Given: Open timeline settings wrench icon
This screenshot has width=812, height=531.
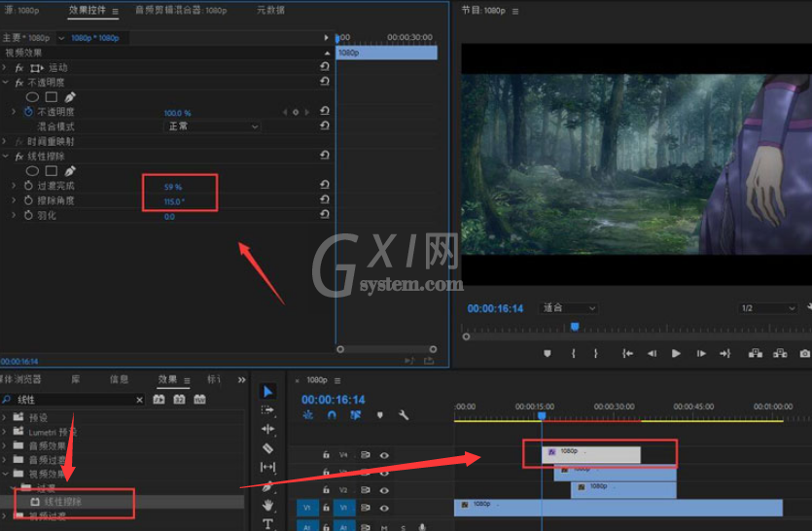Looking at the screenshot, I should pos(404,415).
